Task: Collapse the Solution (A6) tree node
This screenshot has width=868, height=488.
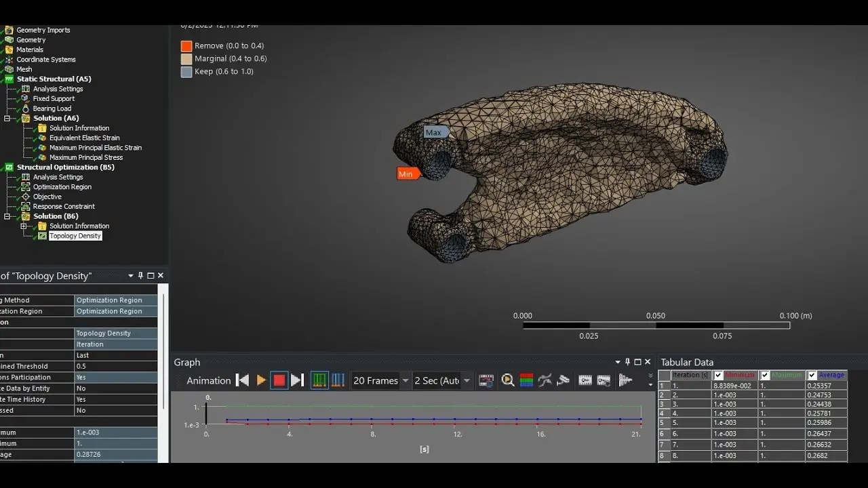Action: pos(7,119)
